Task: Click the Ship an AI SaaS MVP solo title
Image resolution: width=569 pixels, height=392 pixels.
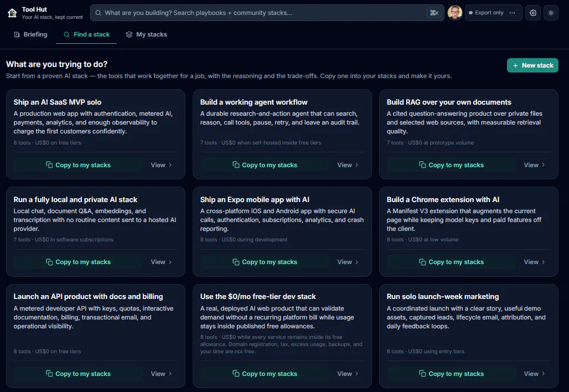Action: pos(58,102)
